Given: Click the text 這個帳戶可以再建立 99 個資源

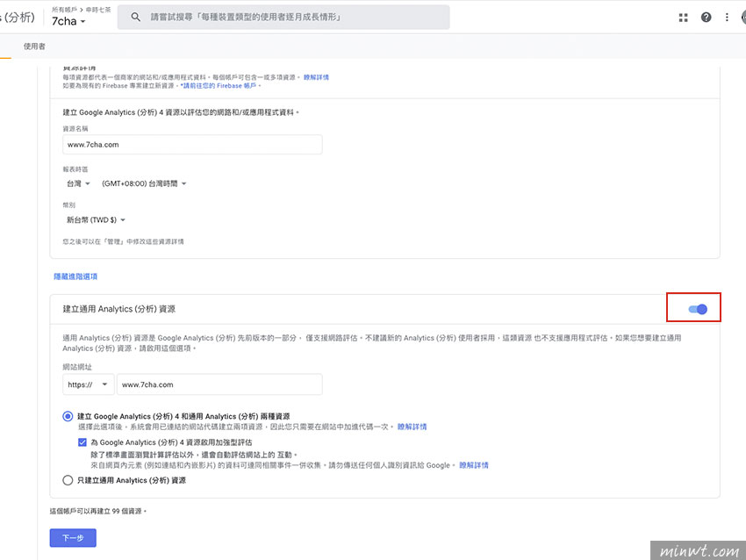Looking at the screenshot, I should click(97, 511).
